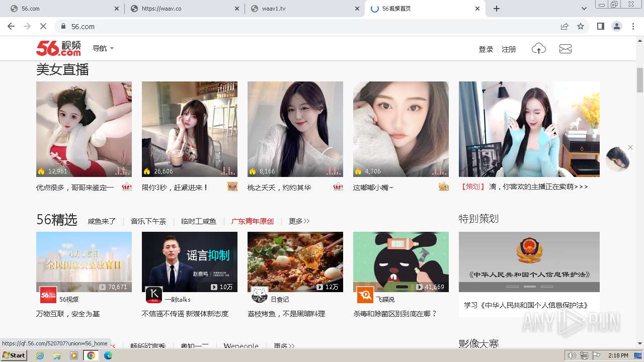Bookmark this page with star icon
The width and height of the screenshot is (644, 362).
point(581,26)
